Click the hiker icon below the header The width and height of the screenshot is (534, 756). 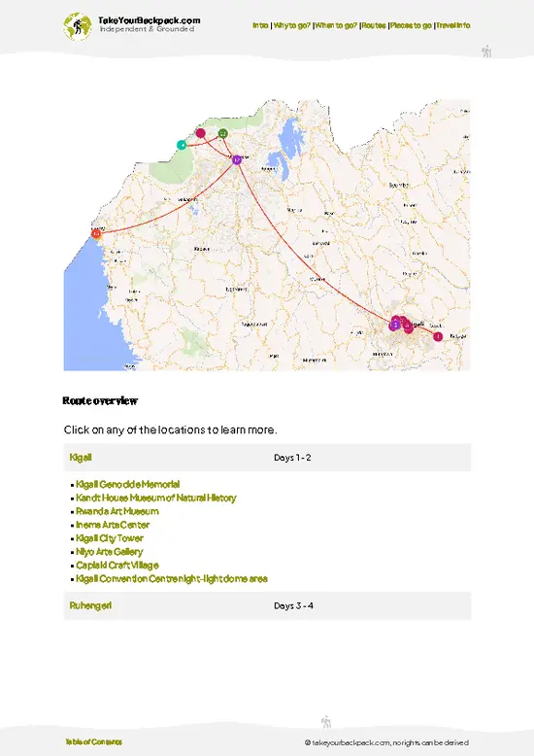coord(486,52)
